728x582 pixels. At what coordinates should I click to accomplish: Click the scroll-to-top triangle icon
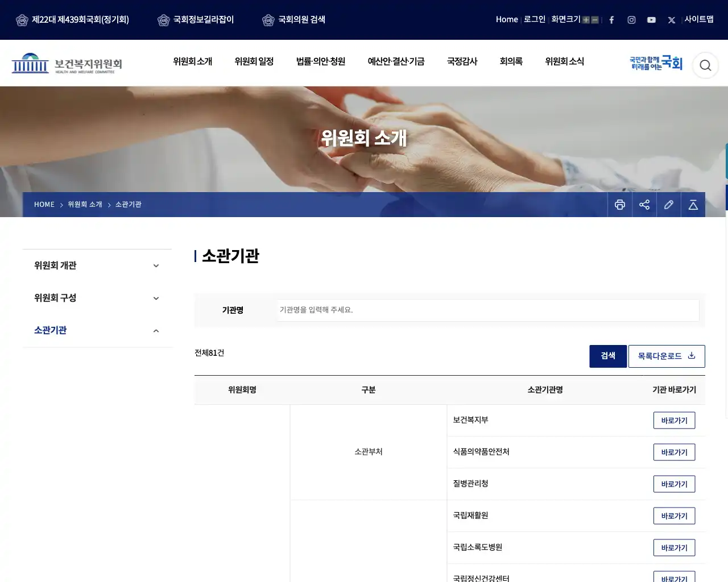[x=693, y=205]
